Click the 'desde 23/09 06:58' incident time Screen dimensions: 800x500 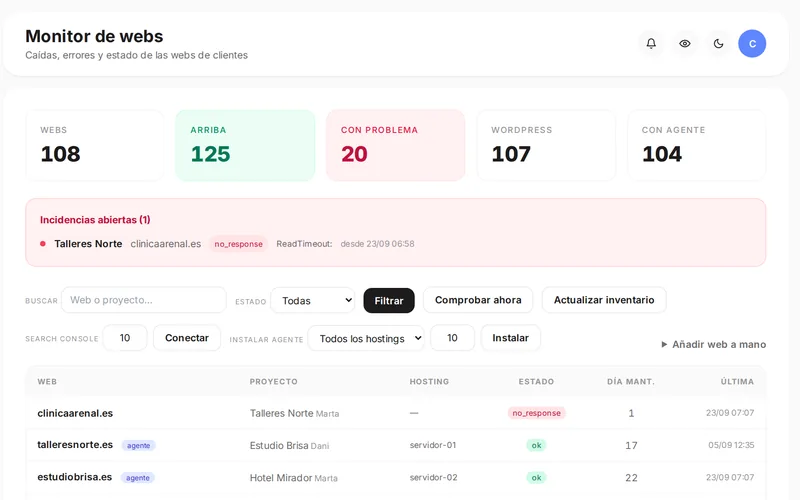[x=378, y=244]
